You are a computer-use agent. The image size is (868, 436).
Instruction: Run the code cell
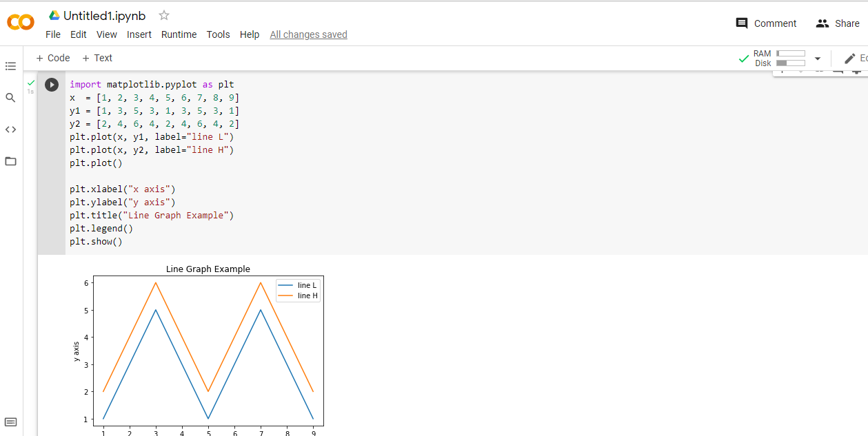[51, 84]
